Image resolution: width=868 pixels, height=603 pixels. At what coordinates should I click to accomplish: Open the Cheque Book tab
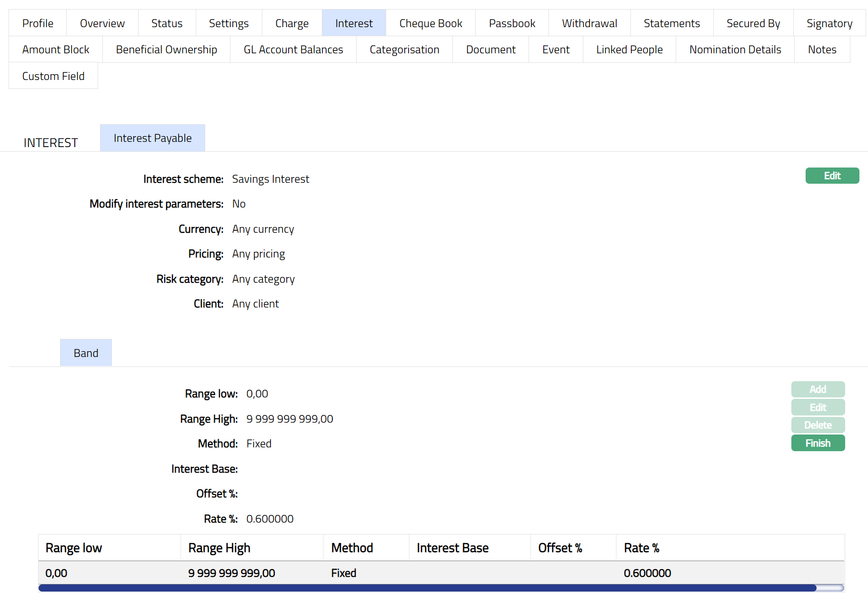point(430,23)
